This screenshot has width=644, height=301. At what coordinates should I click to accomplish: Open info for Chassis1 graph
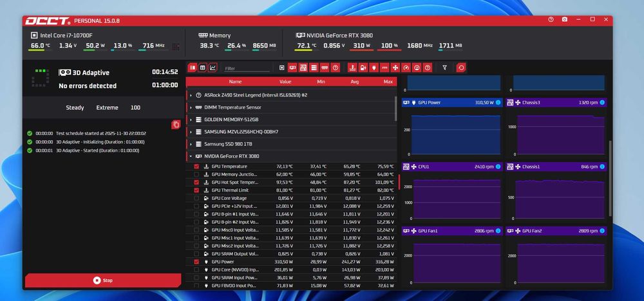602,167
